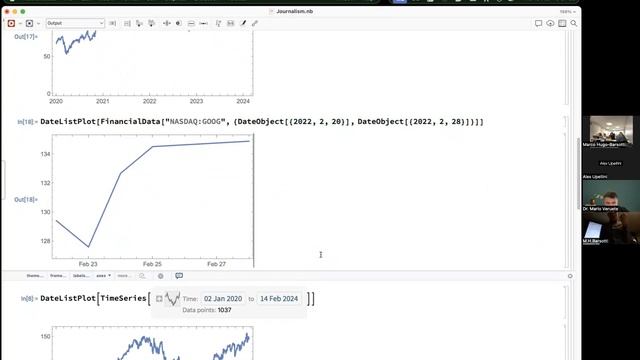This screenshot has width=640, height=360.
Task: Open the documentation grid icon
Action: [x=562, y=23]
